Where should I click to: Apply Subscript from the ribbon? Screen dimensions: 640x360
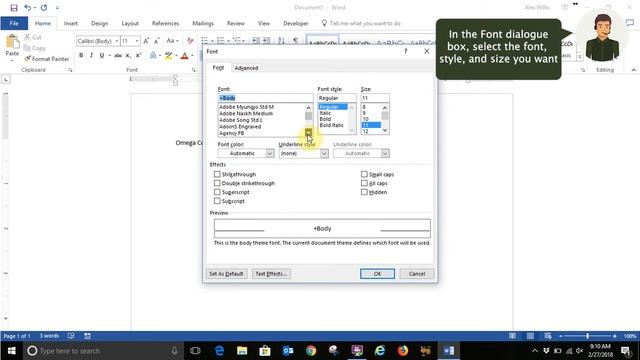tap(128, 55)
